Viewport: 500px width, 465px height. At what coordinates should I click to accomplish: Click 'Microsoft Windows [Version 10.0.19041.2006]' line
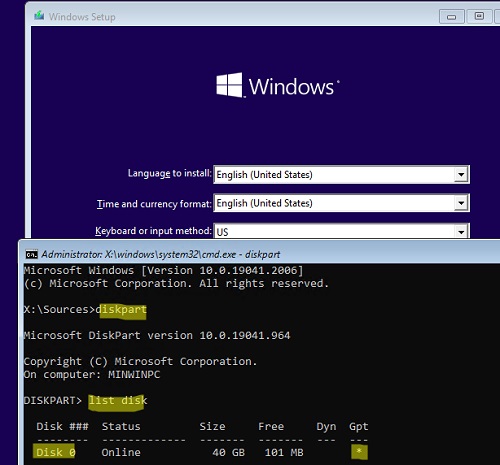[163, 270]
